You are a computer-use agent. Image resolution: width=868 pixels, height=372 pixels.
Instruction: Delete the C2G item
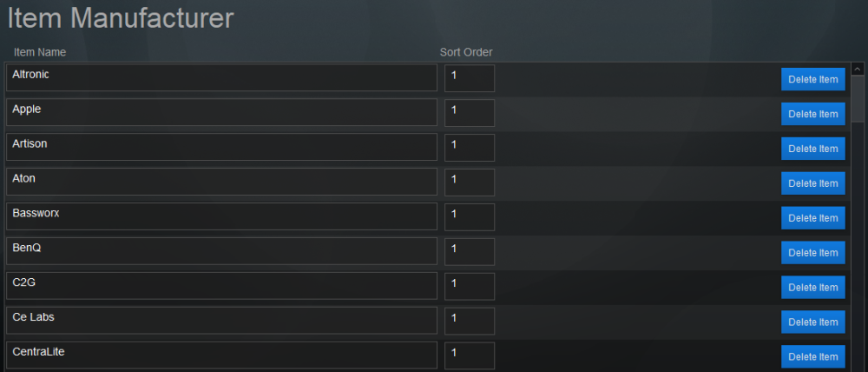[x=812, y=288]
